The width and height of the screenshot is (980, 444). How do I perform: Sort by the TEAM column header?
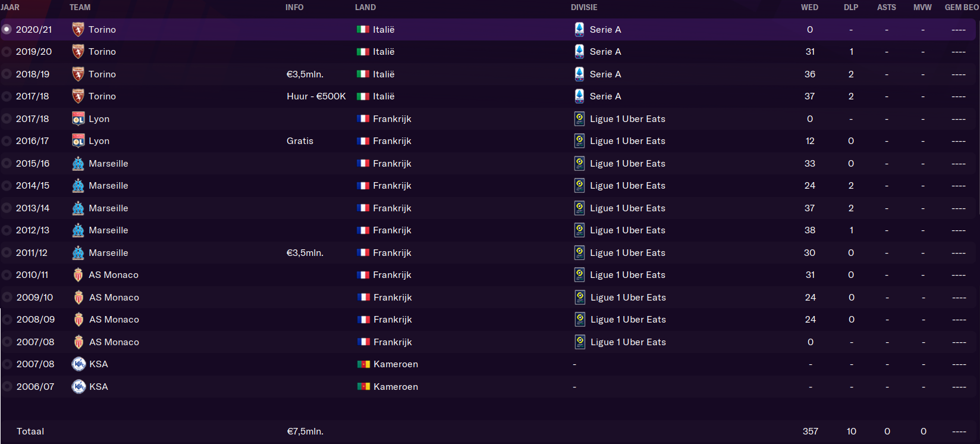80,7
